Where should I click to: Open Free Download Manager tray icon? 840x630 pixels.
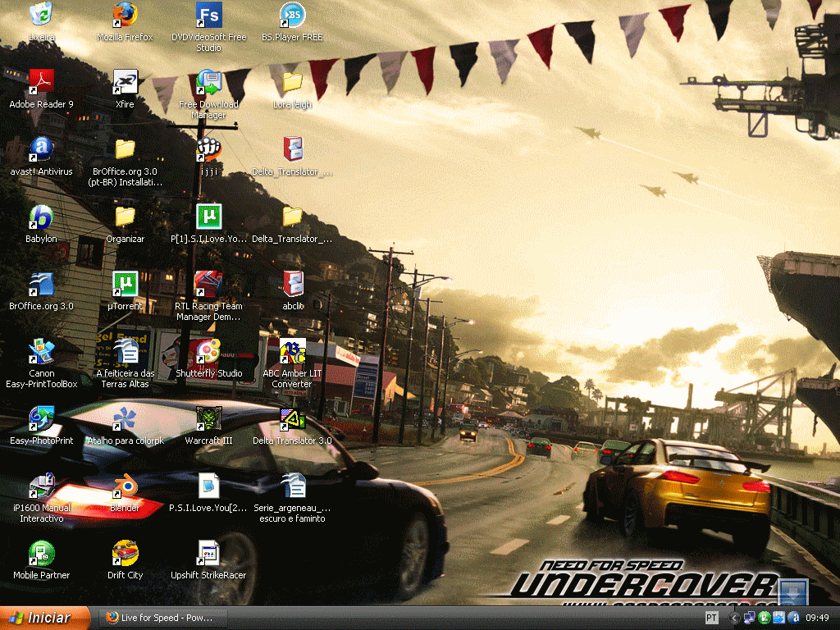(x=779, y=619)
